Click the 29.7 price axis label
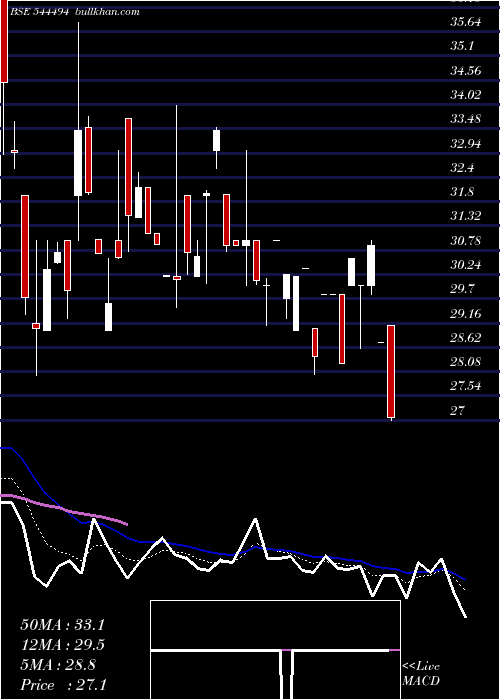This screenshot has height=700, width=500. [461, 289]
